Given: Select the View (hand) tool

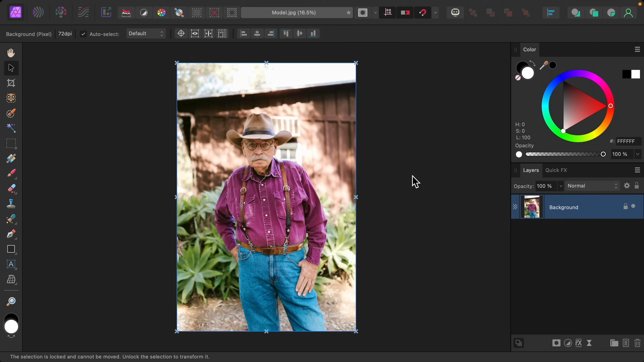Looking at the screenshot, I should click(11, 53).
